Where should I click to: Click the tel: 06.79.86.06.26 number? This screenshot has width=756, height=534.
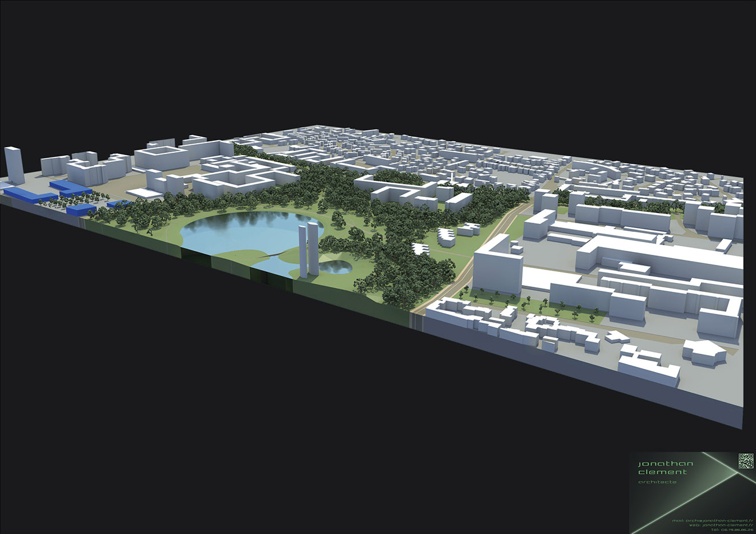point(732,529)
